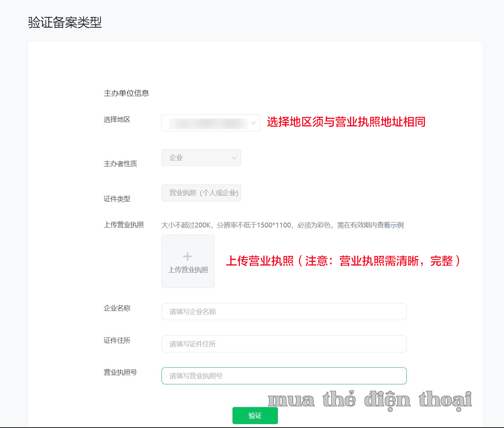Screen dimensions: 504x428
Task: Click the green 验证 button
Action: pyautogui.click(x=255, y=416)
